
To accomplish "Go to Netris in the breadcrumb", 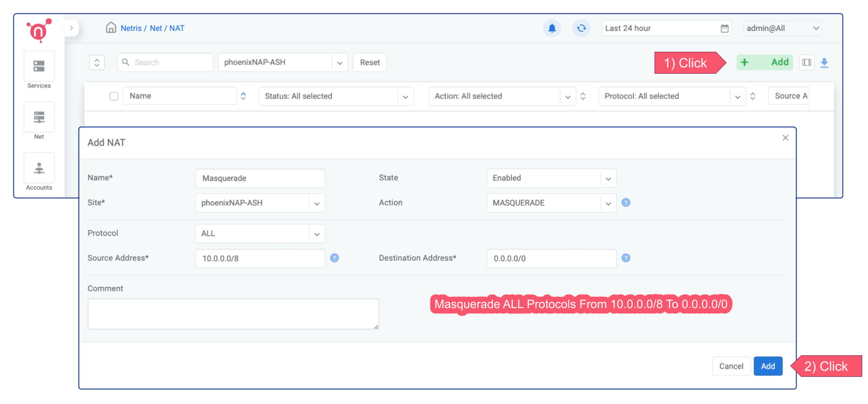I will tap(131, 28).
